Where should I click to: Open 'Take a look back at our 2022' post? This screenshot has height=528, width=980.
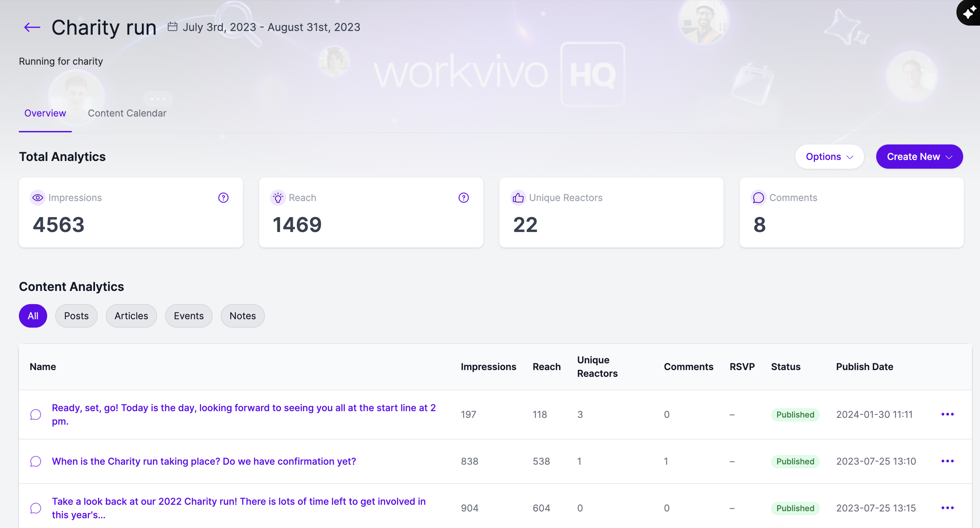[x=239, y=508]
